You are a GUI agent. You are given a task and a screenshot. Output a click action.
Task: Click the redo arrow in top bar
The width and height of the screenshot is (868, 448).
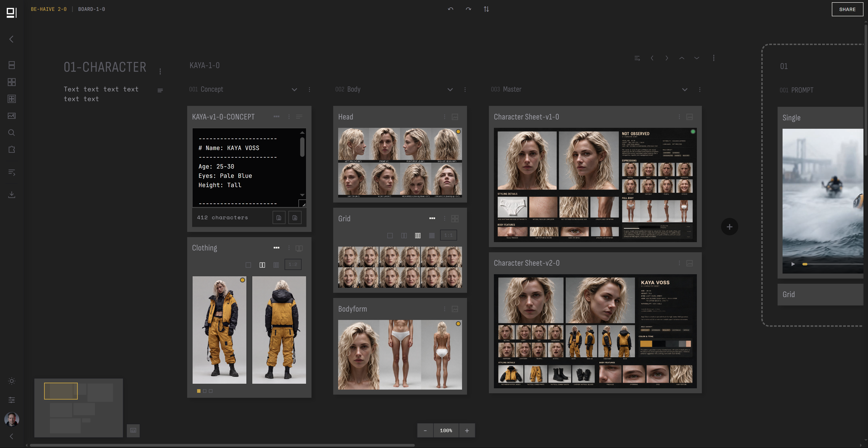point(468,9)
